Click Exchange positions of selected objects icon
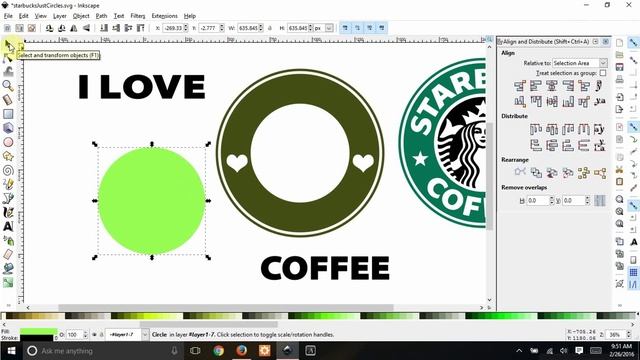 tap(536, 173)
